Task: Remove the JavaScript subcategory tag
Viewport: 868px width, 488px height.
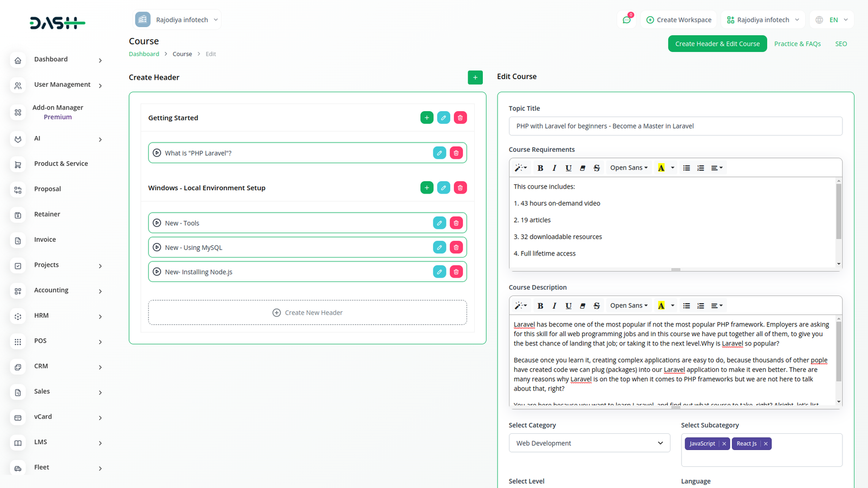Action: pyautogui.click(x=724, y=444)
